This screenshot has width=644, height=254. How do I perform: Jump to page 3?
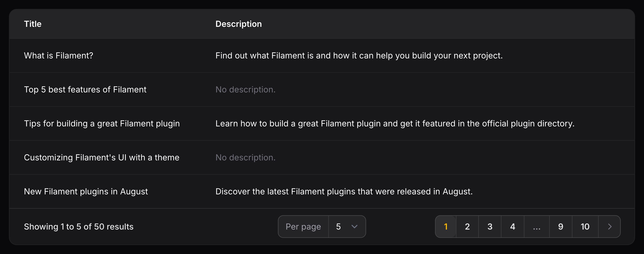(x=490, y=227)
